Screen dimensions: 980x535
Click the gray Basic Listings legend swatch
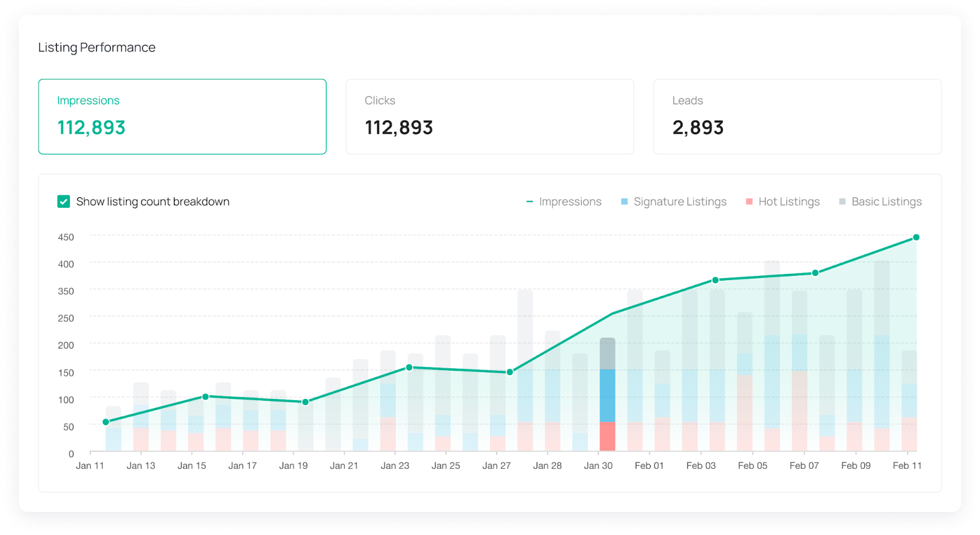(x=842, y=202)
